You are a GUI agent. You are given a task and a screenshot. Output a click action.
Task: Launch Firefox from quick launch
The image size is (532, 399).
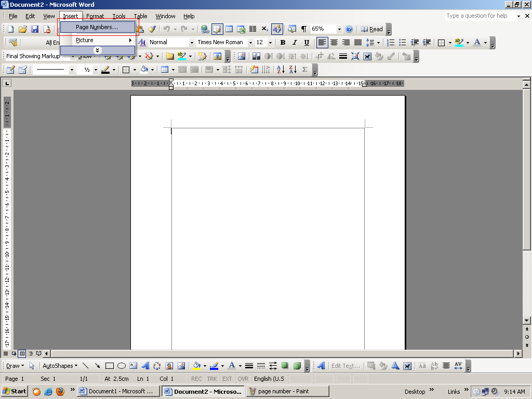pyautogui.click(x=60, y=392)
